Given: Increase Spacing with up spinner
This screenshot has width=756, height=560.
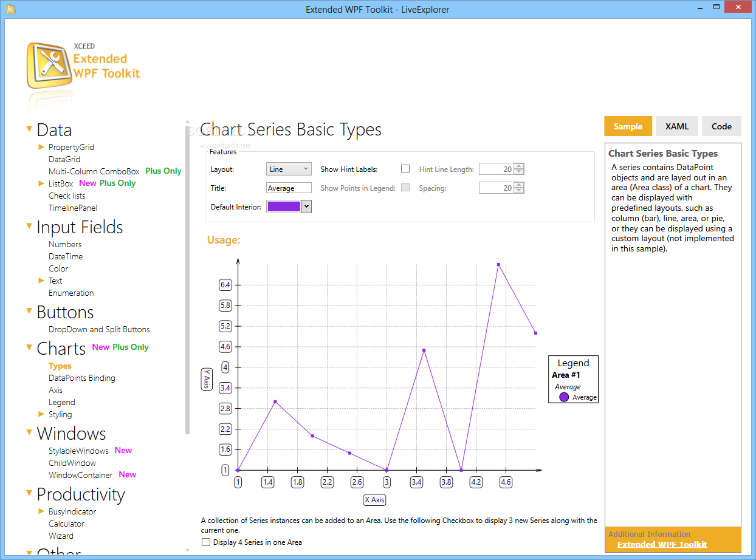Looking at the screenshot, I should click(x=519, y=185).
